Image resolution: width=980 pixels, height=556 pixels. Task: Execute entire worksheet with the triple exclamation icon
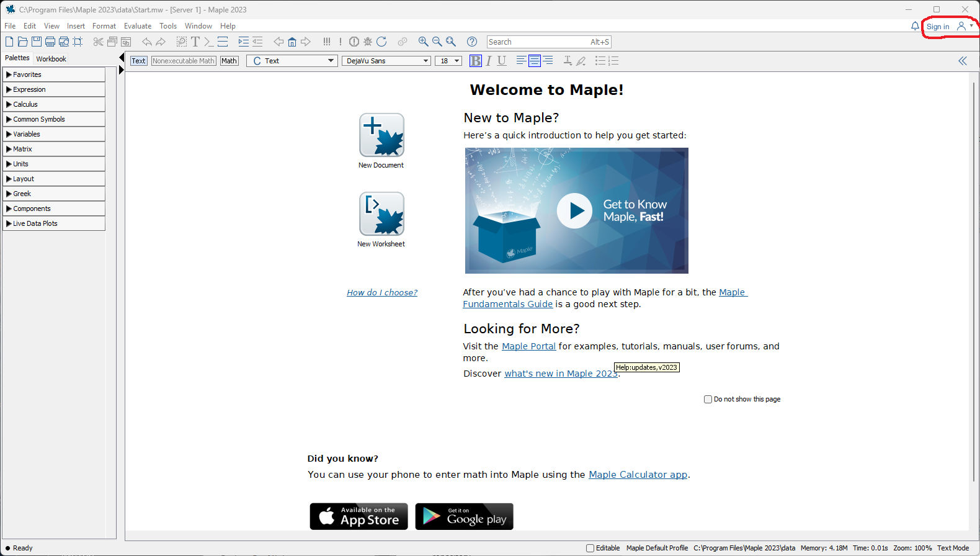point(327,42)
